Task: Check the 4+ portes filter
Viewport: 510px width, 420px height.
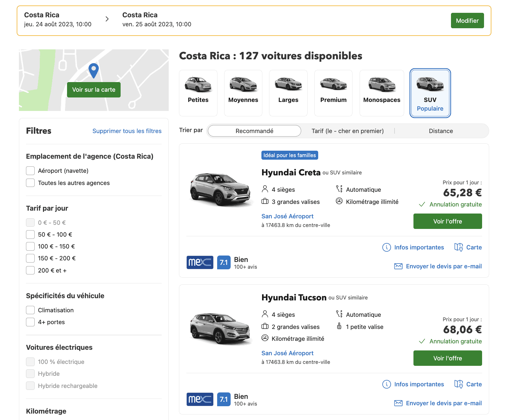Action: [30, 322]
